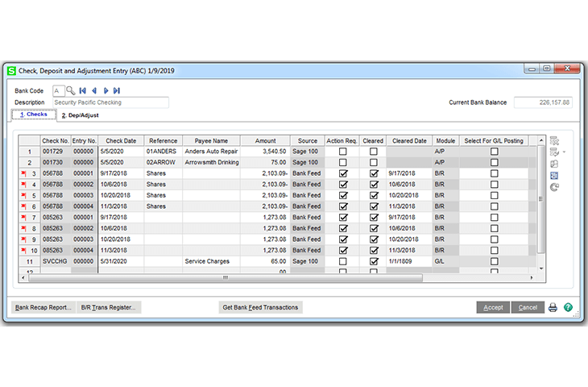Image resolution: width=588 pixels, height=387 pixels.
Task: Switch to the 1. Checks tab
Action: coord(34,114)
